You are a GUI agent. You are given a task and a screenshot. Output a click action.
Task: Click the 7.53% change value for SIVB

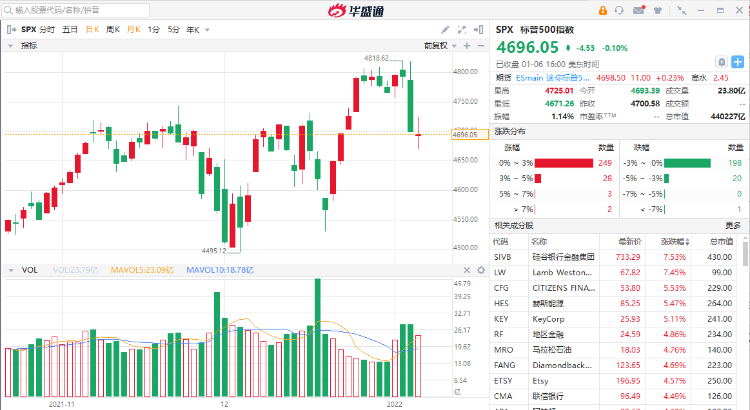pos(674,257)
